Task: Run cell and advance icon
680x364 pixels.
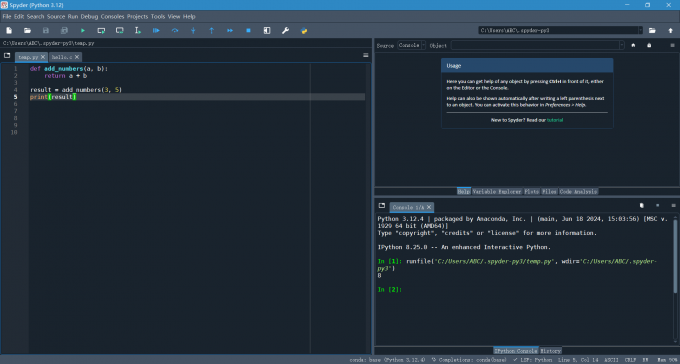Action: (120, 30)
